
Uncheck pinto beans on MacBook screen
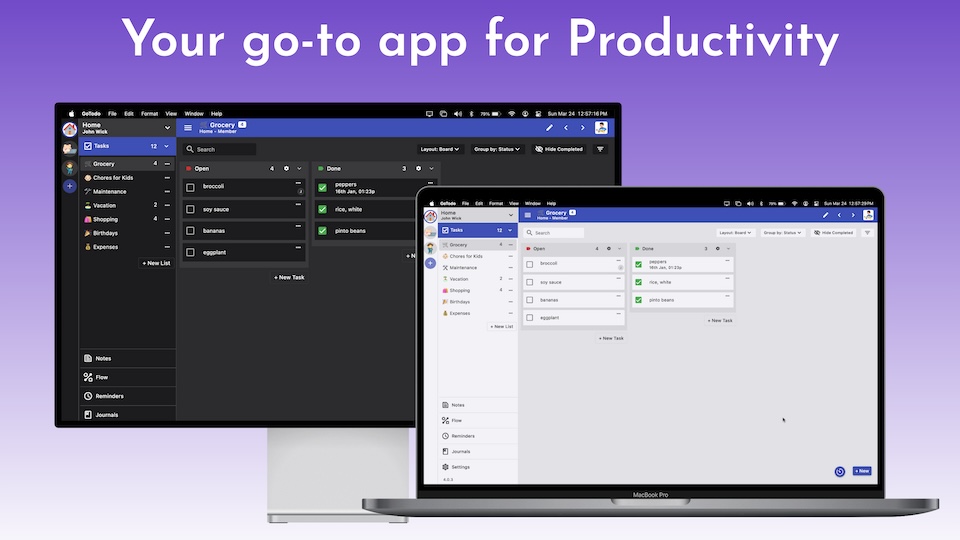pos(639,300)
